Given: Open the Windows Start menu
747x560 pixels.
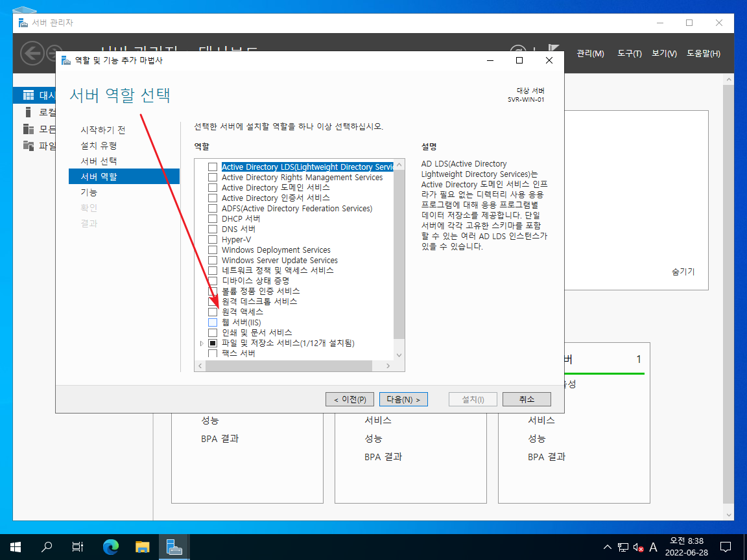Looking at the screenshot, I should [16, 546].
